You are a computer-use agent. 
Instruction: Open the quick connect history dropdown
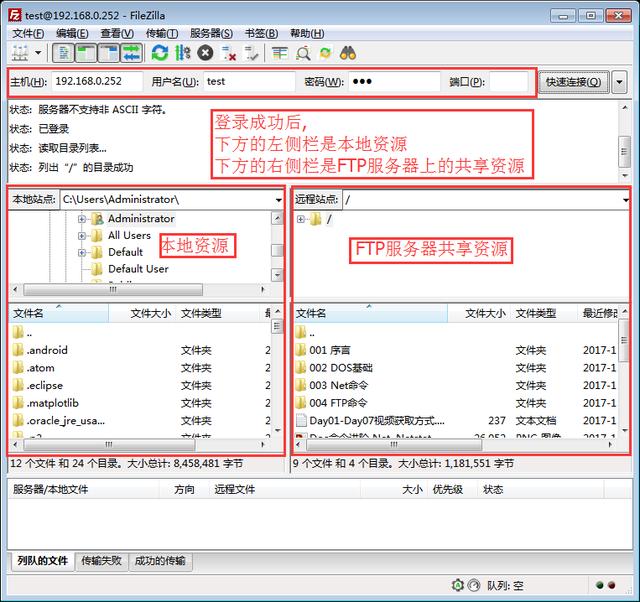click(x=620, y=82)
